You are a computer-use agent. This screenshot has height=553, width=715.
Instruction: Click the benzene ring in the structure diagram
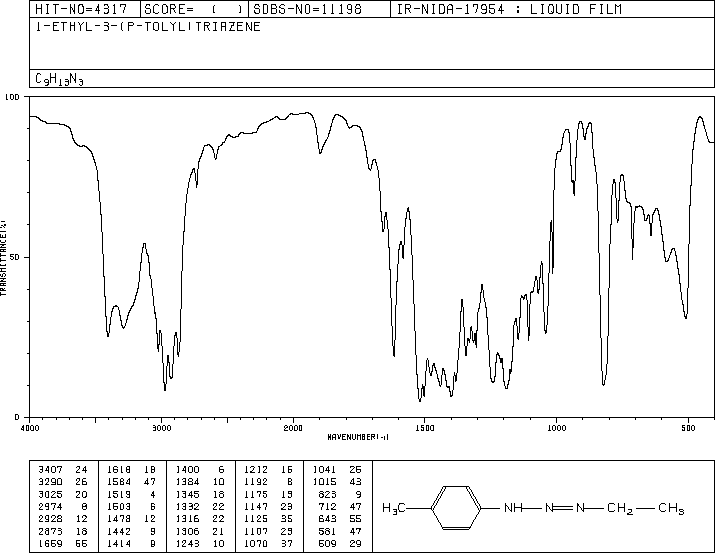tap(456, 508)
